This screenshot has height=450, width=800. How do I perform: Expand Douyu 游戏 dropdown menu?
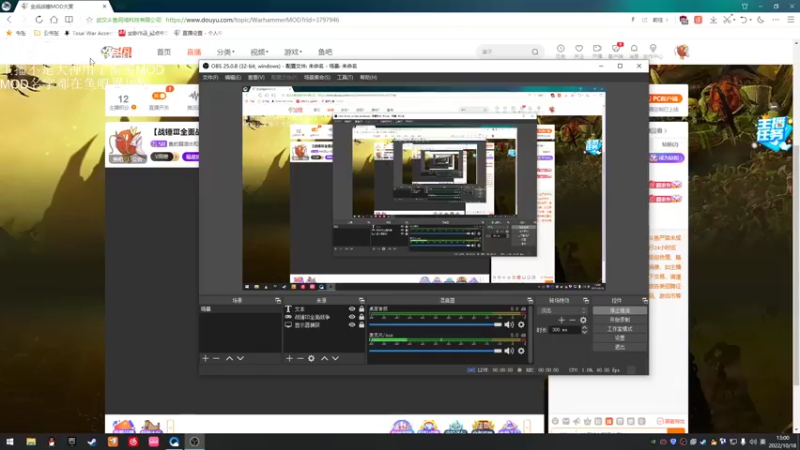pyautogui.click(x=293, y=52)
